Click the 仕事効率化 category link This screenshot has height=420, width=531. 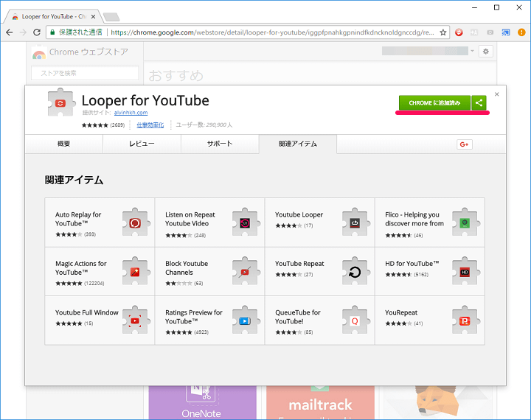pos(150,125)
